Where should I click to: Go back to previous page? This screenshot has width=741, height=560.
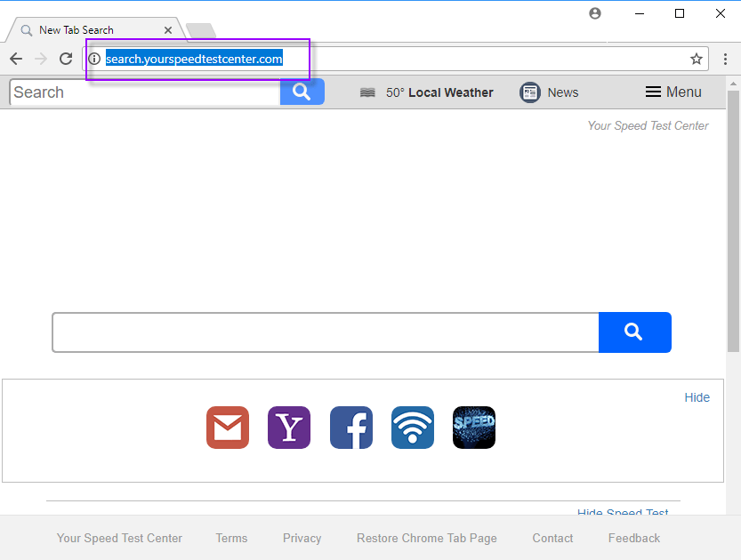[x=16, y=59]
